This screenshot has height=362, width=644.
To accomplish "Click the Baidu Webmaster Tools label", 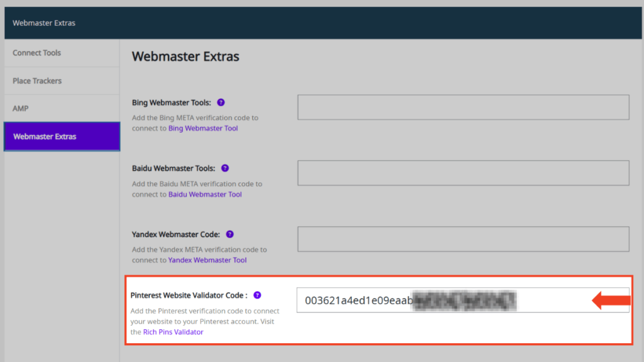I will click(174, 168).
